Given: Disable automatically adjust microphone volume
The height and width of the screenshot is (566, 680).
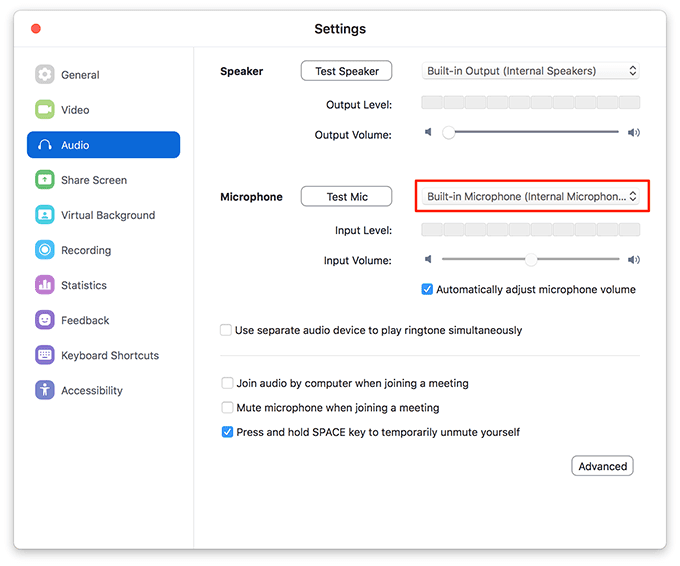Looking at the screenshot, I should [427, 290].
